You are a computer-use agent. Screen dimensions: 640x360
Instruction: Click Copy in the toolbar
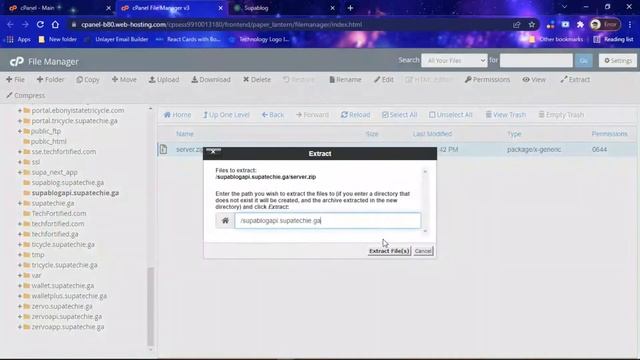click(88, 80)
